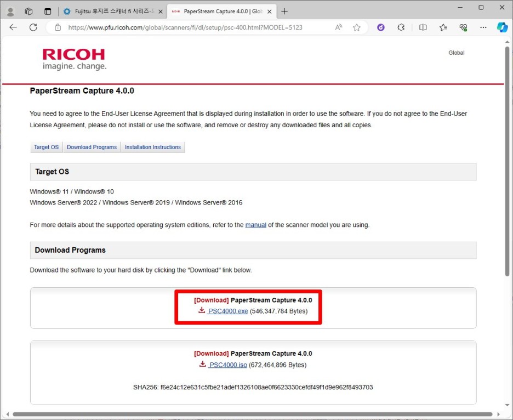Click download icon beside PSC4000.iso
This screenshot has height=420, width=513.
tap(203, 364)
